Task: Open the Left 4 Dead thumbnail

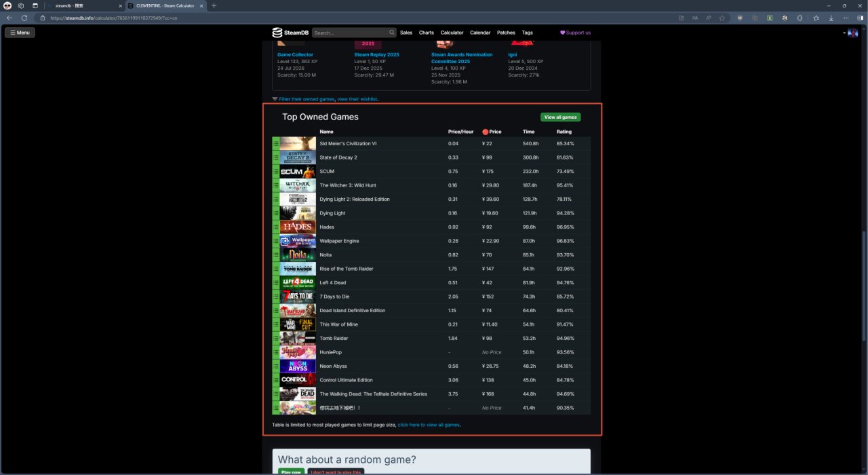Action: [x=298, y=282]
